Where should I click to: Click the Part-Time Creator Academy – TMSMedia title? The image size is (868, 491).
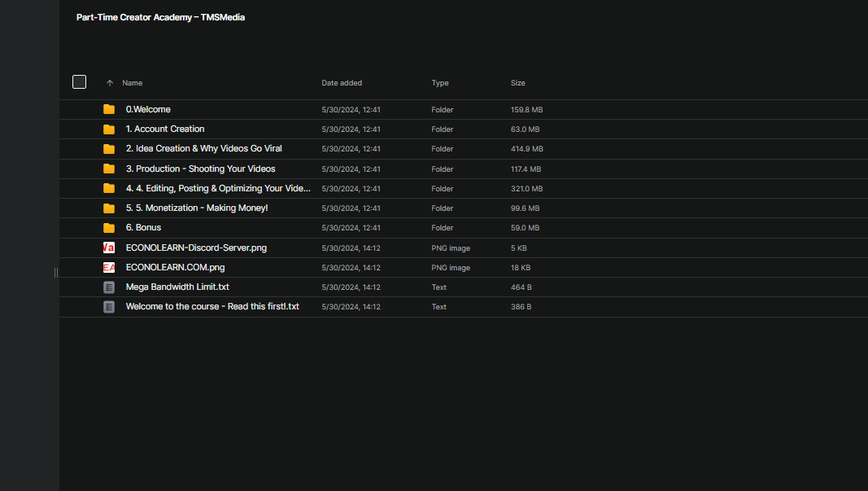point(160,17)
